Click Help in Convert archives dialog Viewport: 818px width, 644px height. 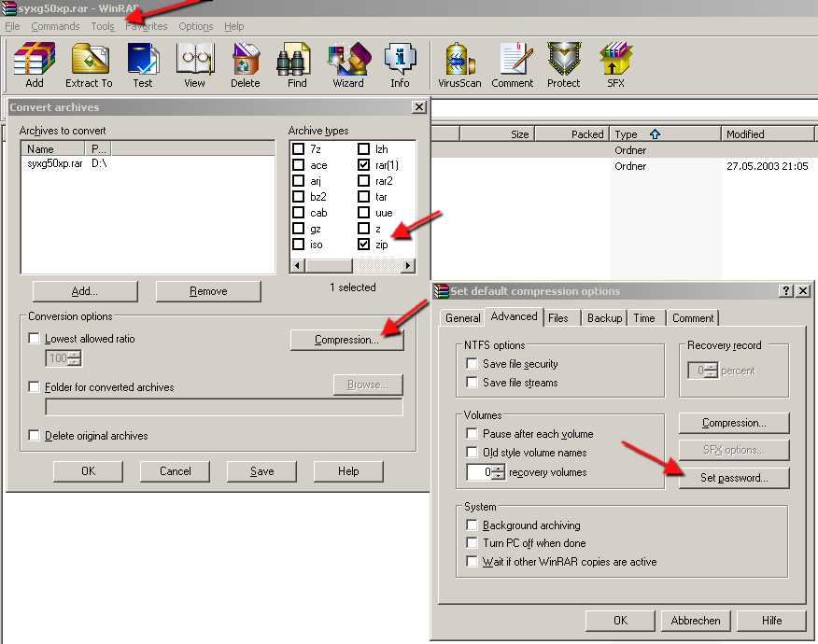348,471
